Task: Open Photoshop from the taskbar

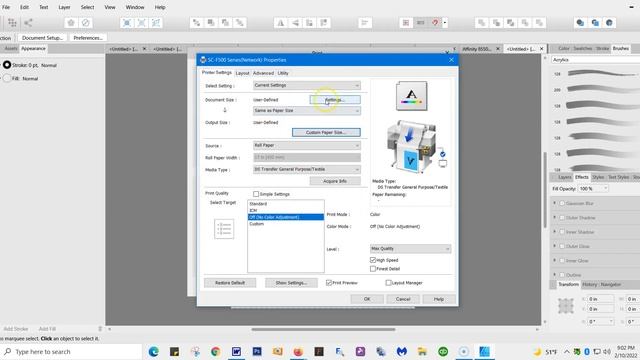Action: click(257, 351)
